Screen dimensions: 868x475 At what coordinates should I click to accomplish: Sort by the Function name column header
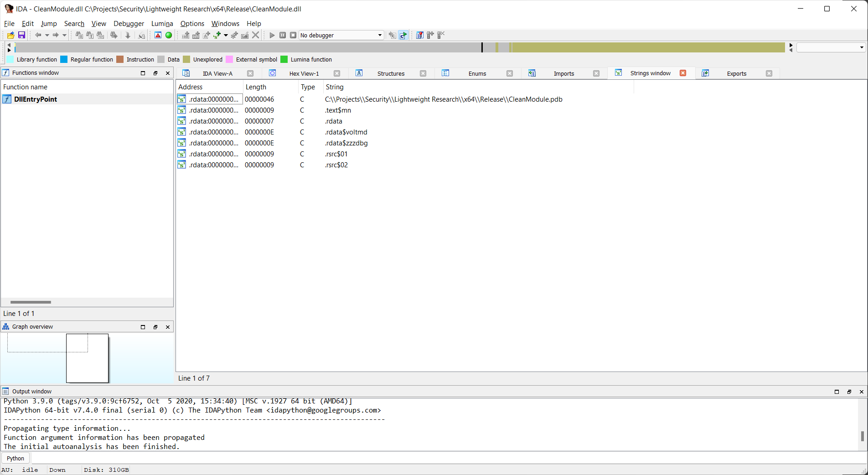click(x=87, y=87)
